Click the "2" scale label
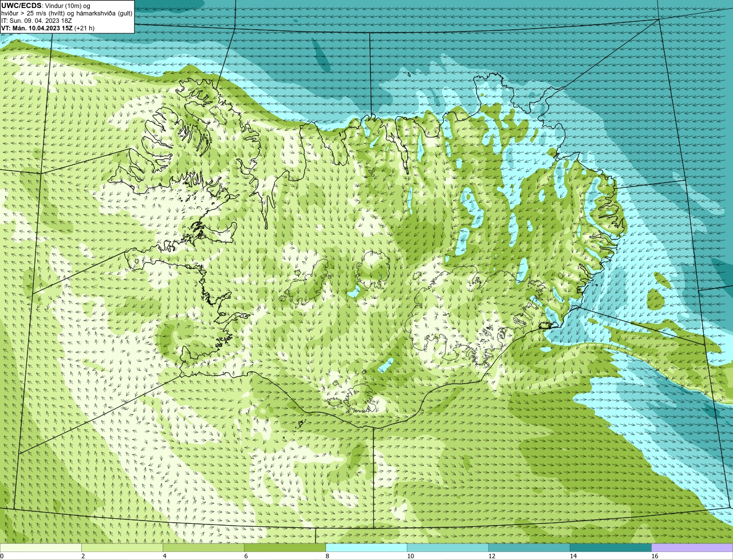Viewport: 733px width, 560px height. (84, 556)
